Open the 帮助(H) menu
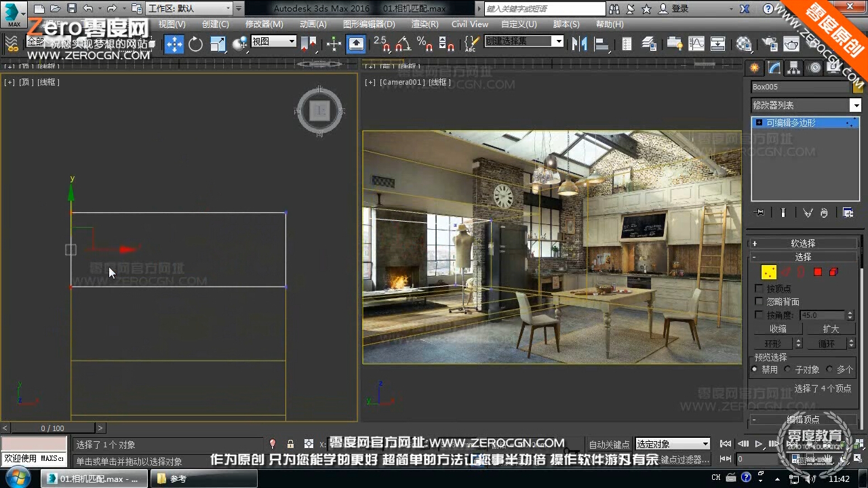 (x=609, y=24)
